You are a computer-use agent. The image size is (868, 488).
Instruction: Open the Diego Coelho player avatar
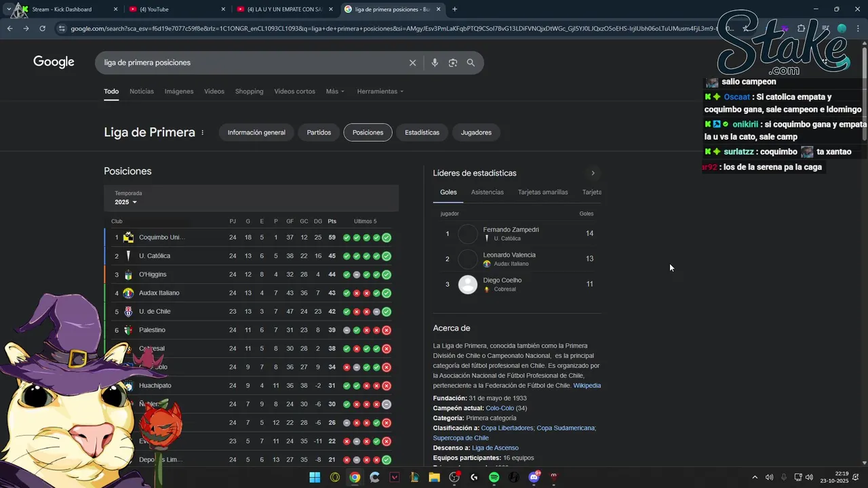click(468, 285)
